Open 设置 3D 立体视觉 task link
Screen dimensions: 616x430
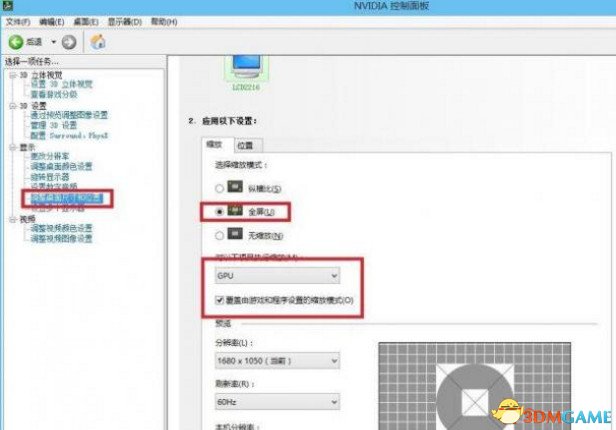[62, 84]
